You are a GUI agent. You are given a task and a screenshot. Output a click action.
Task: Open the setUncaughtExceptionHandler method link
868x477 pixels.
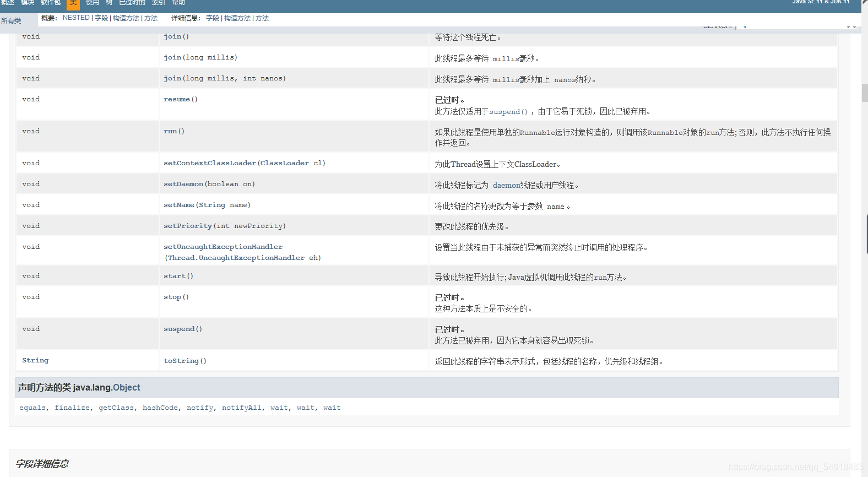[x=223, y=247]
